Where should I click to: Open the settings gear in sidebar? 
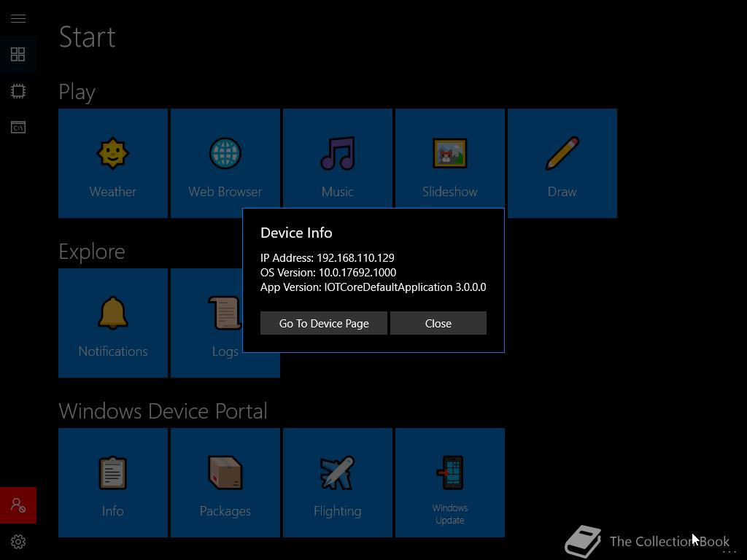tap(18, 542)
